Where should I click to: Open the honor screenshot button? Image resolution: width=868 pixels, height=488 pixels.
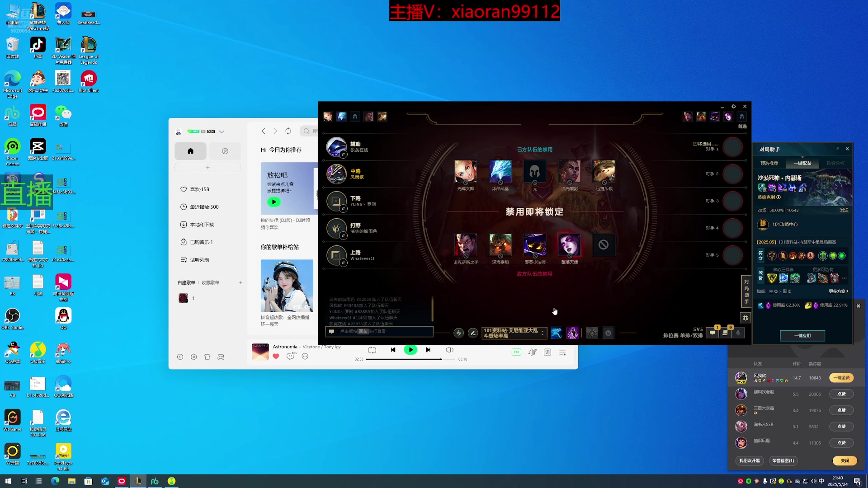(x=783, y=461)
